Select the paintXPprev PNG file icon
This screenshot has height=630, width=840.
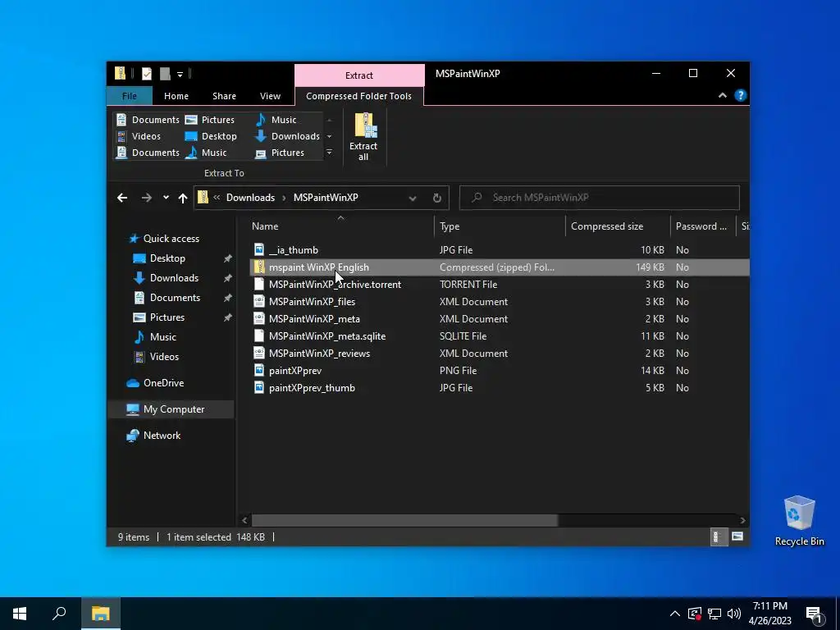(259, 371)
